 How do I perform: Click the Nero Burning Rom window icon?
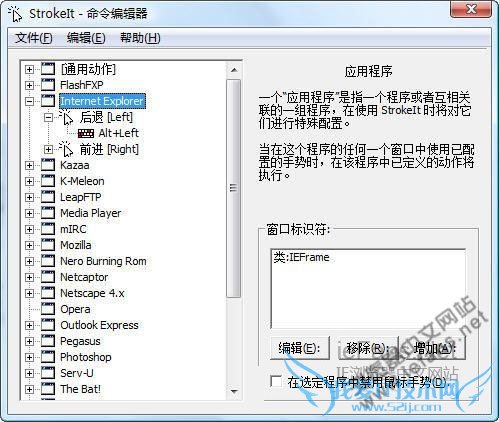[48, 261]
